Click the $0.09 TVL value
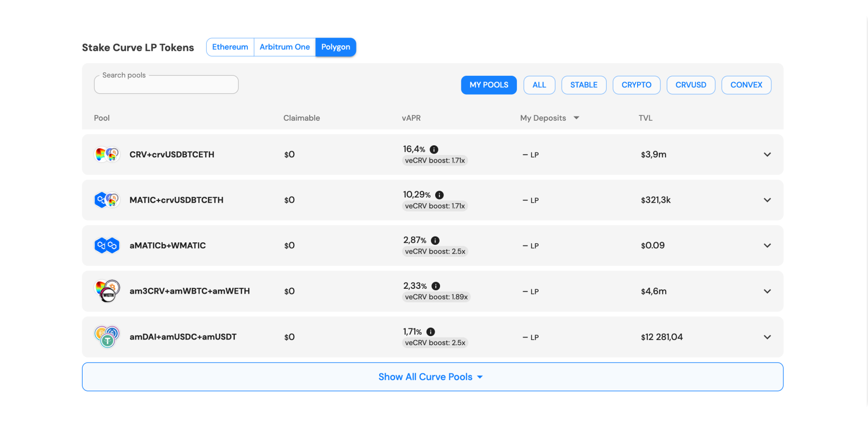Screen dimensions: 868x423 coord(653,245)
